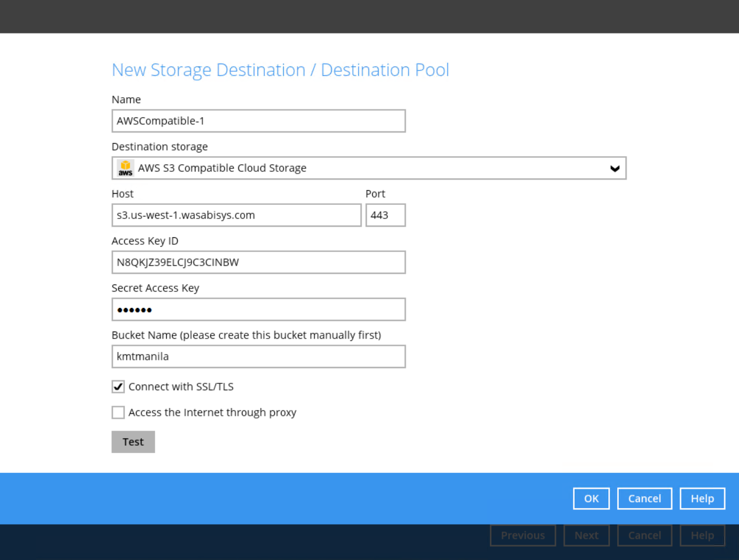Focus the Secret Access Key password field

point(259,310)
